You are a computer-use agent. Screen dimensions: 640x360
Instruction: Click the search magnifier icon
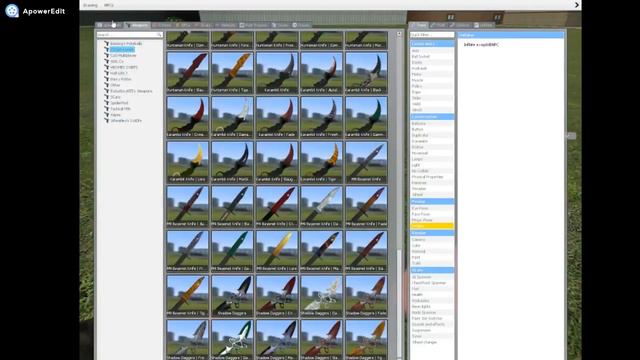click(159, 35)
